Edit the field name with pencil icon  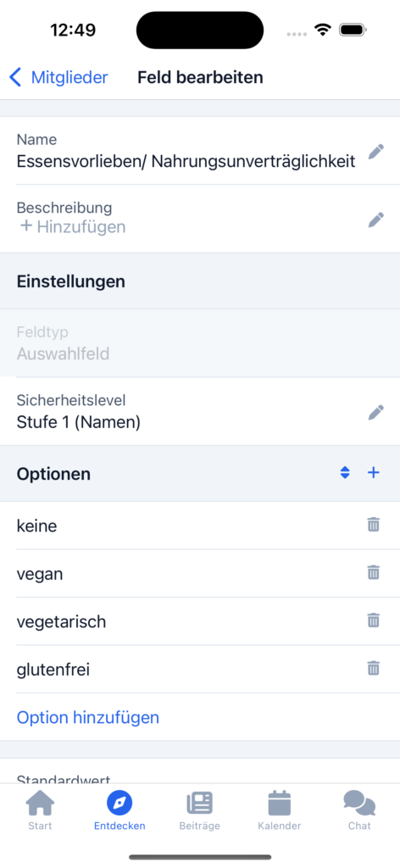(x=375, y=152)
